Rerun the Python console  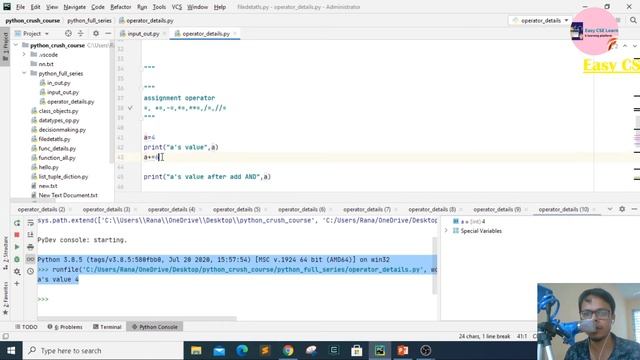pyautogui.click(x=17, y=223)
